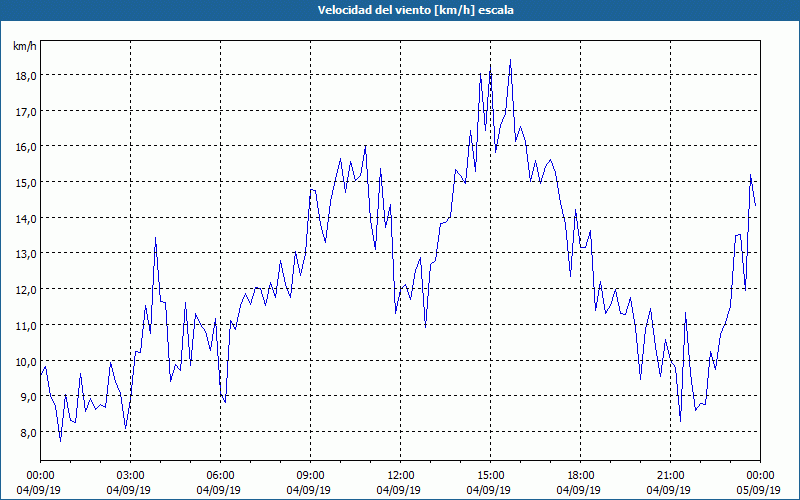Click the 9,0 value on the Y axis

28,396
